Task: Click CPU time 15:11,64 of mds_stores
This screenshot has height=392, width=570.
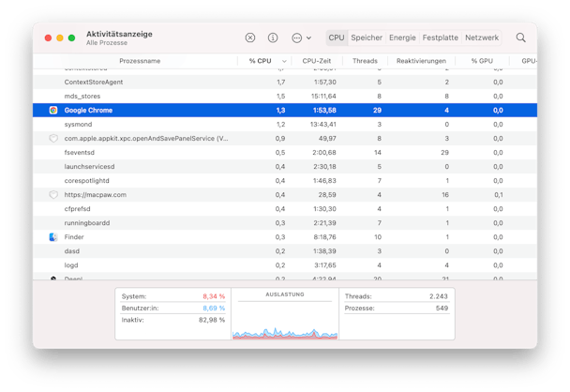Action: [323, 96]
